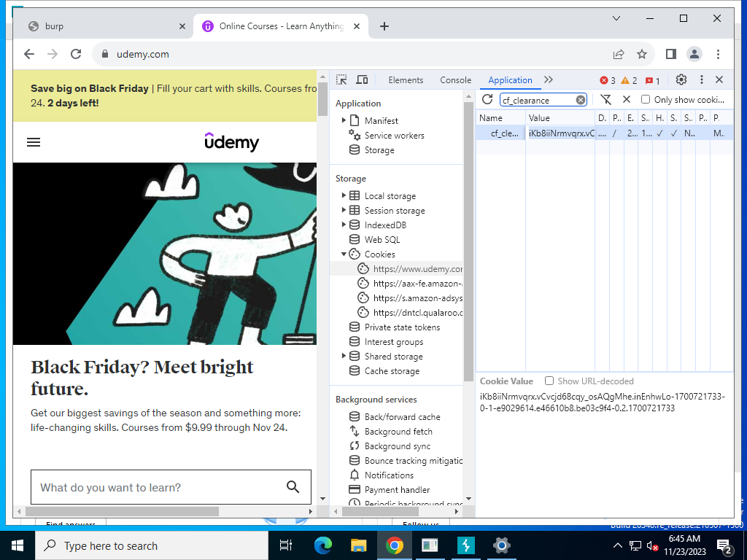This screenshot has height=560, width=747.
Task: Click the Udemy logo
Action: tap(231, 142)
